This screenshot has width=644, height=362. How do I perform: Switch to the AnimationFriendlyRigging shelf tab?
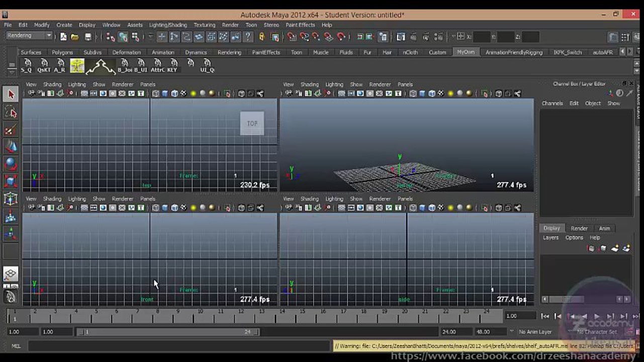tap(514, 52)
